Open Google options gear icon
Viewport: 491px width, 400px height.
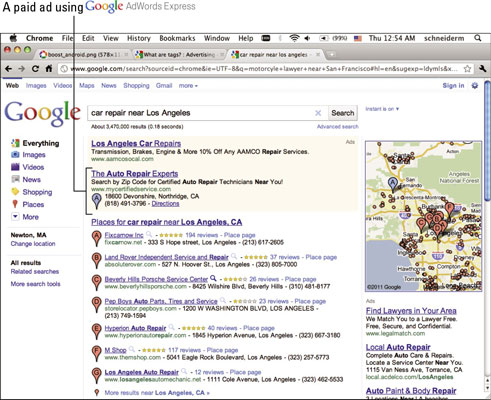475,86
